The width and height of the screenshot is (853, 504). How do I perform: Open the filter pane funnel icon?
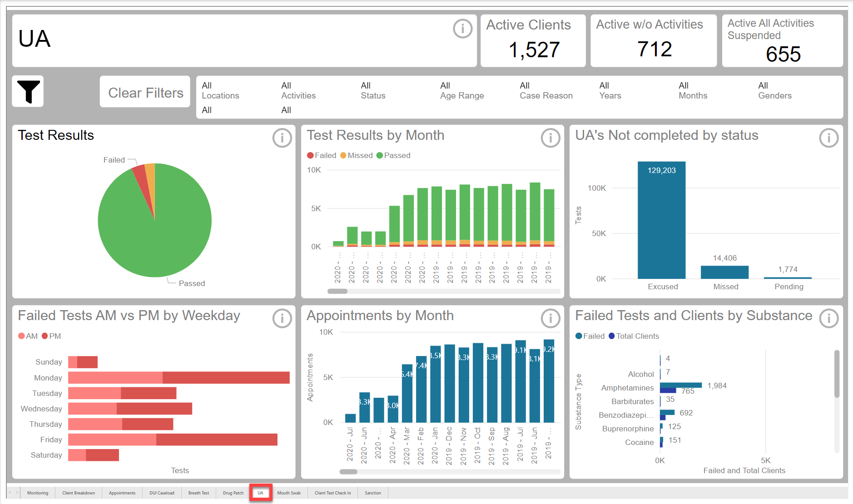[28, 91]
